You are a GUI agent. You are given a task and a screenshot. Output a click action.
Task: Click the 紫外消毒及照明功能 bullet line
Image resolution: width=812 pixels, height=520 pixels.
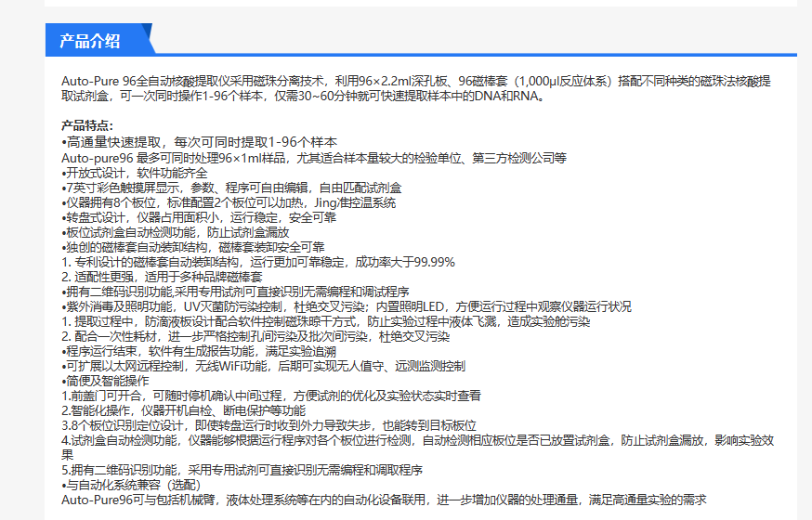pyautogui.click(x=346, y=306)
